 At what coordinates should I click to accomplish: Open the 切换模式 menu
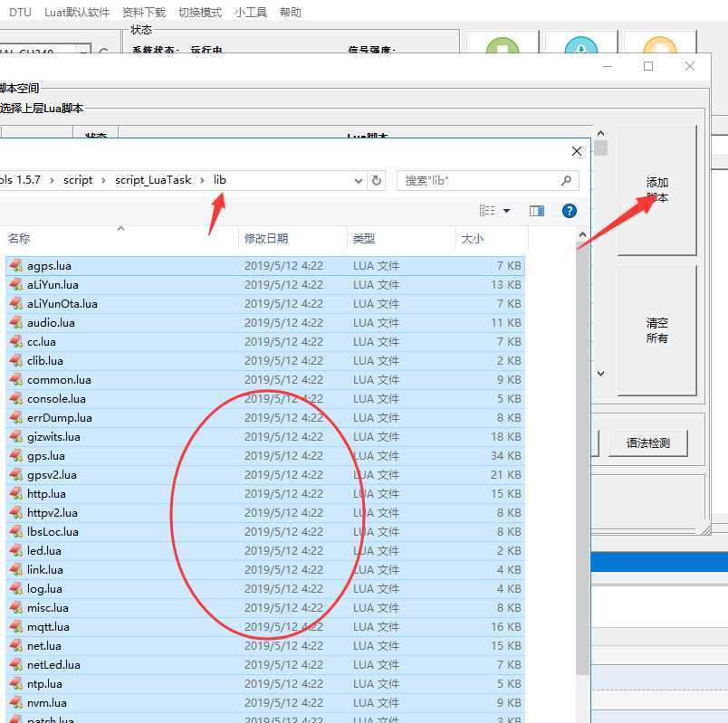coord(200,12)
